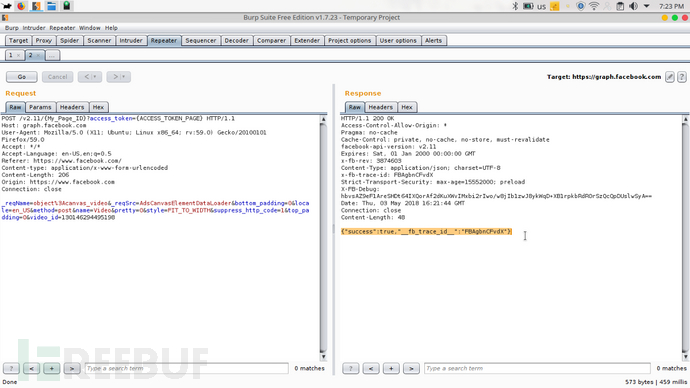Screen dimensions: 690x388
Task: Open the Bluetooth tray icon
Action: [x=515, y=6]
